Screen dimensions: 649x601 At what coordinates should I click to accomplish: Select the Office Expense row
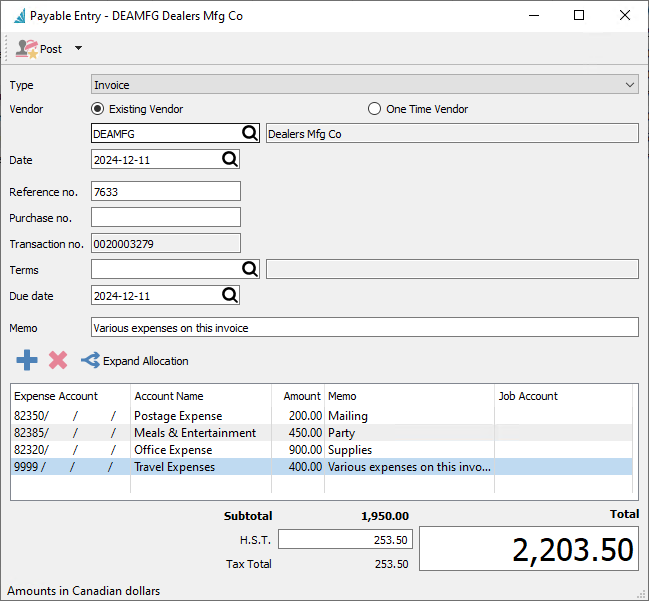(x=322, y=450)
